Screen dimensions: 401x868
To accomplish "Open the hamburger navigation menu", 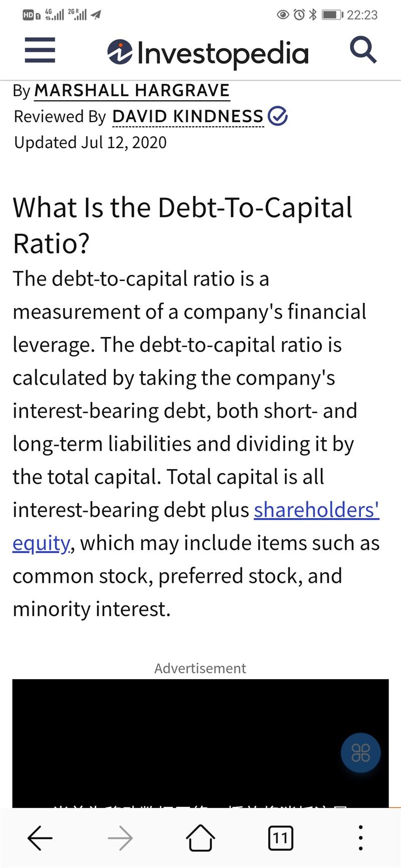I will (40, 51).
